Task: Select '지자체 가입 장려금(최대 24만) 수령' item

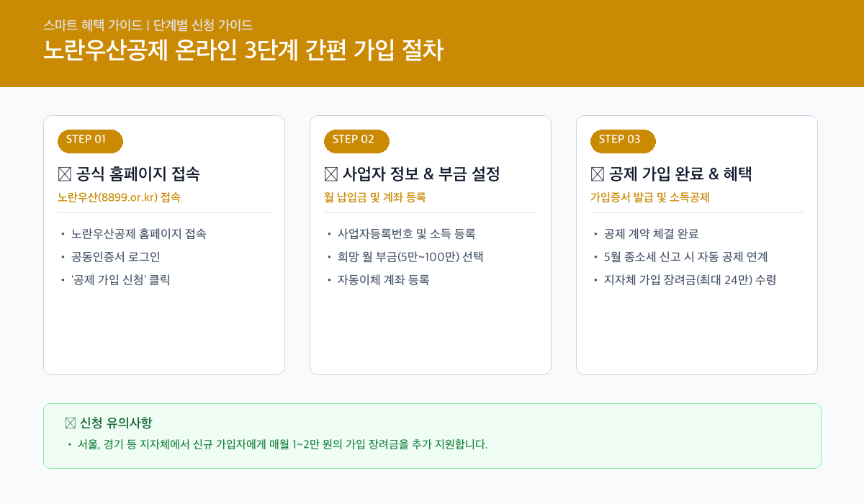Action: pyautogui.click(x=690, y=280)
